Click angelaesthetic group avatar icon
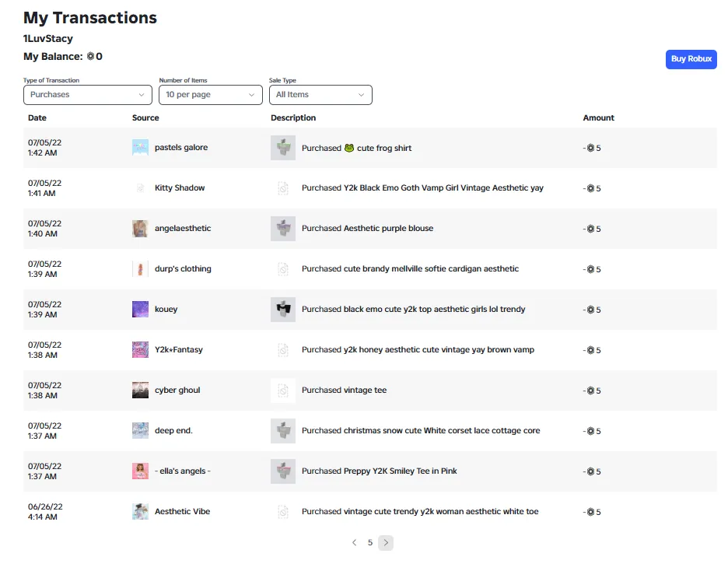Screen dimensions: 728x564 point(140,229)
